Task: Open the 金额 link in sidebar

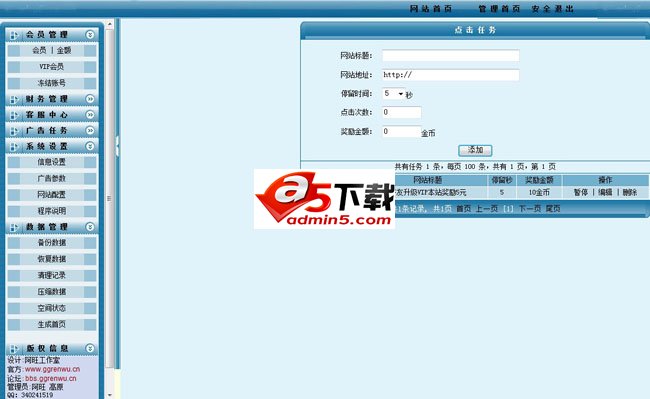Action: 64,50
